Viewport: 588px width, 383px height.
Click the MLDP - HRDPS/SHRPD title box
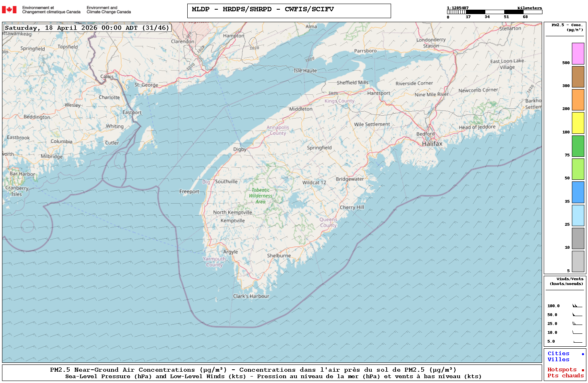(289, 11)
